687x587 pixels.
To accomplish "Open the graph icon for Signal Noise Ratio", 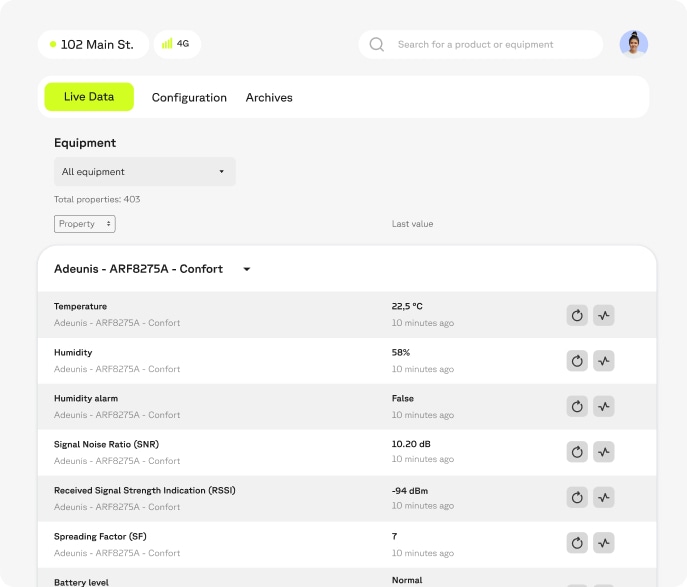I will 603,452.
